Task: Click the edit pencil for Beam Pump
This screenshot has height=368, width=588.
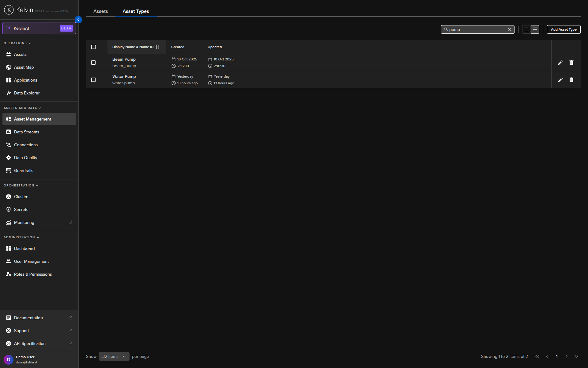Action: click(x=560, y=63)
